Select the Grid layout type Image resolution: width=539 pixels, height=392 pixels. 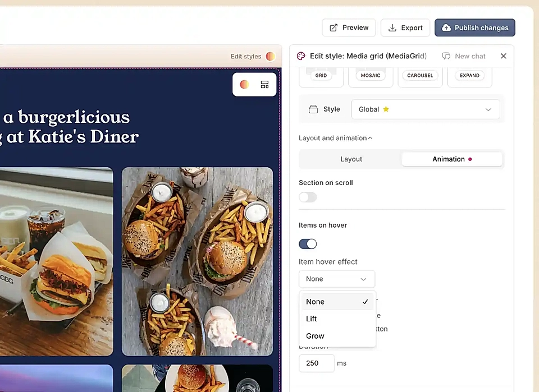[321, 77]
